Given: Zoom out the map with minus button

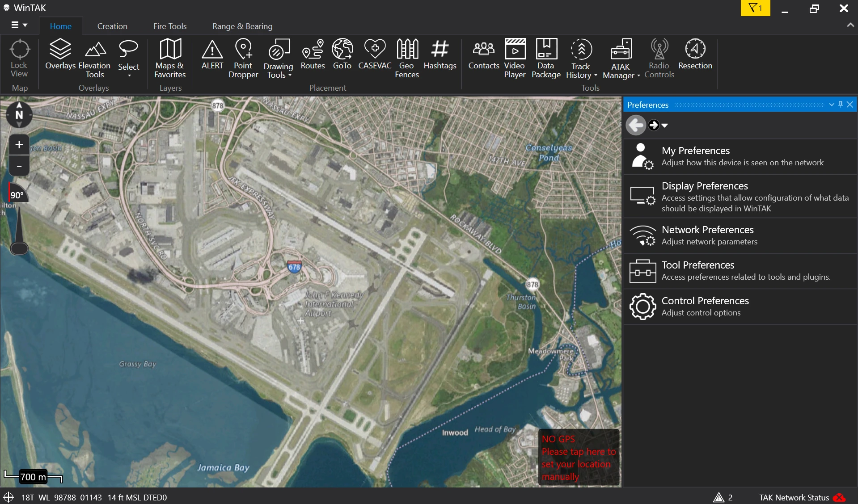Looking at the screenshot, I should (x=19, y=166).
